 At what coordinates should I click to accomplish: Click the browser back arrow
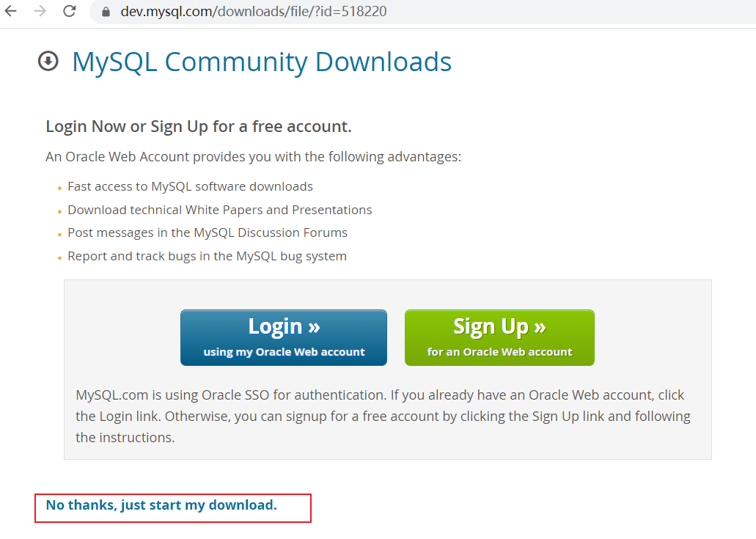[10, 11]
